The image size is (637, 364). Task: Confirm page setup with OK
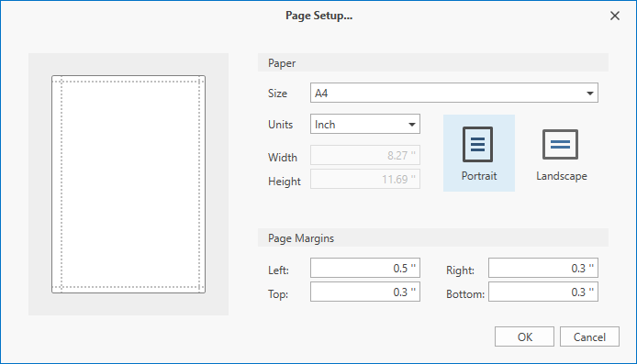click(524, 336)
